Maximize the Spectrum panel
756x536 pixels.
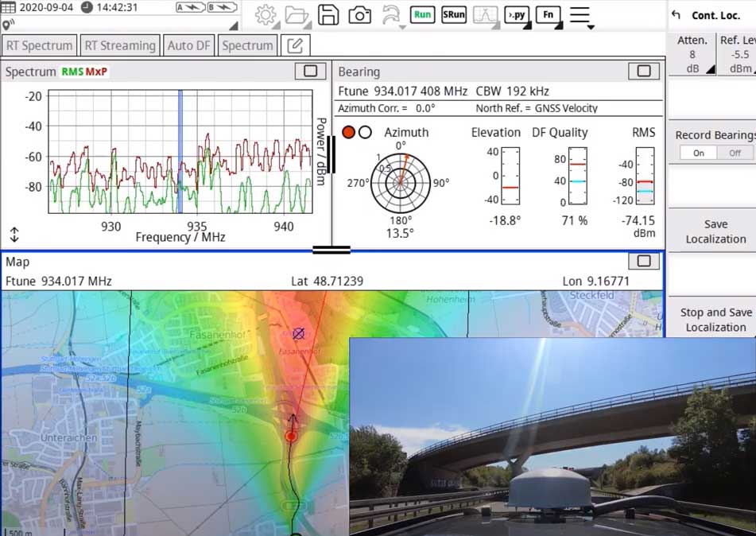(x=310, y=72)
